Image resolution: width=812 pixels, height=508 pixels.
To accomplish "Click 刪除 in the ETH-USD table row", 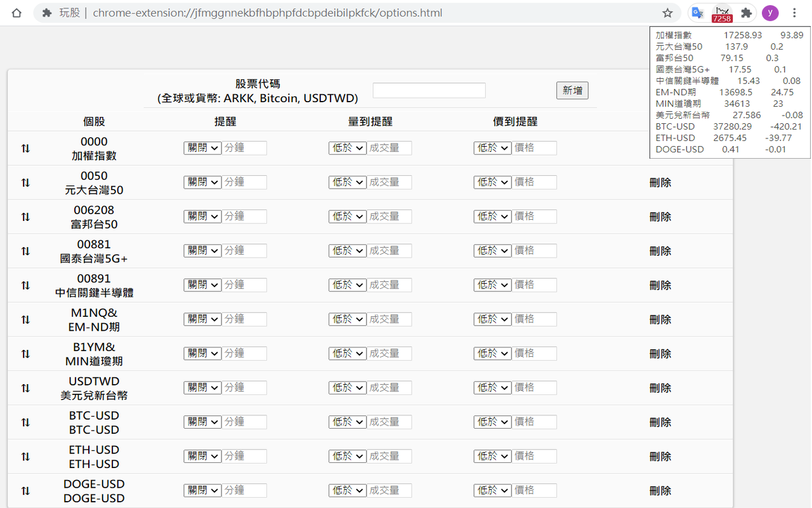I will click(660, 457).
